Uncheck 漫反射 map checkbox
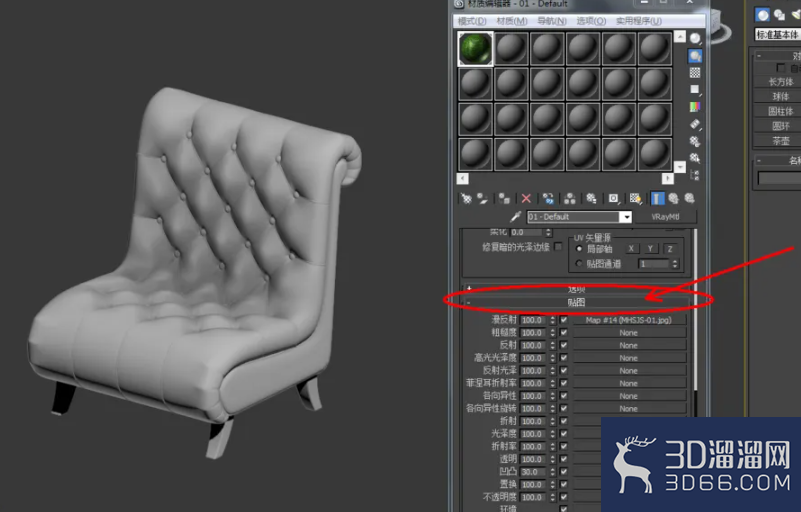This screenshot has width=801, height=512. click(563, 320)
